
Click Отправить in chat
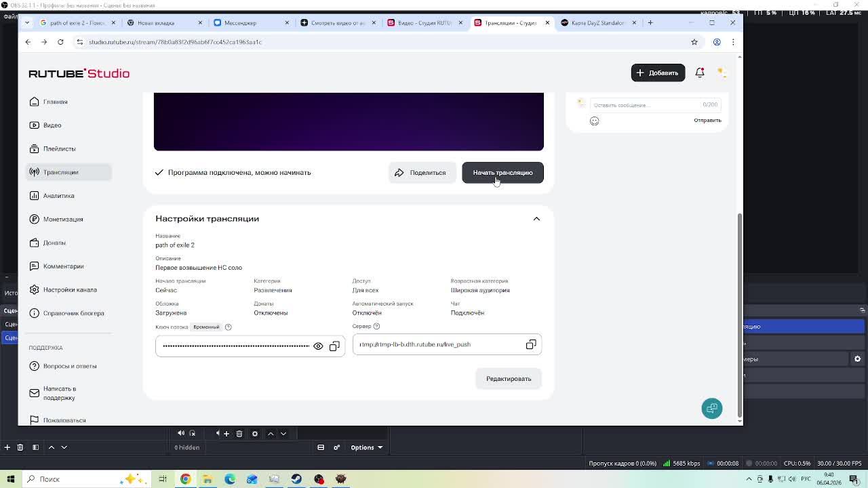click(x=707, y=121)
